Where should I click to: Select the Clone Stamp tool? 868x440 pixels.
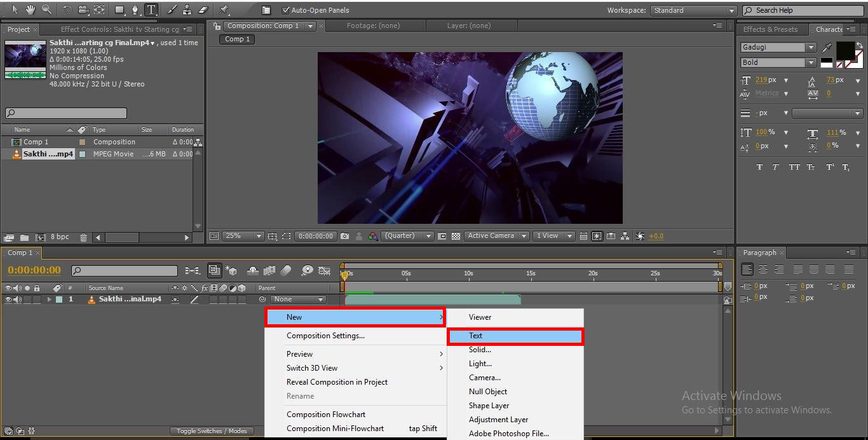[187, 10]
